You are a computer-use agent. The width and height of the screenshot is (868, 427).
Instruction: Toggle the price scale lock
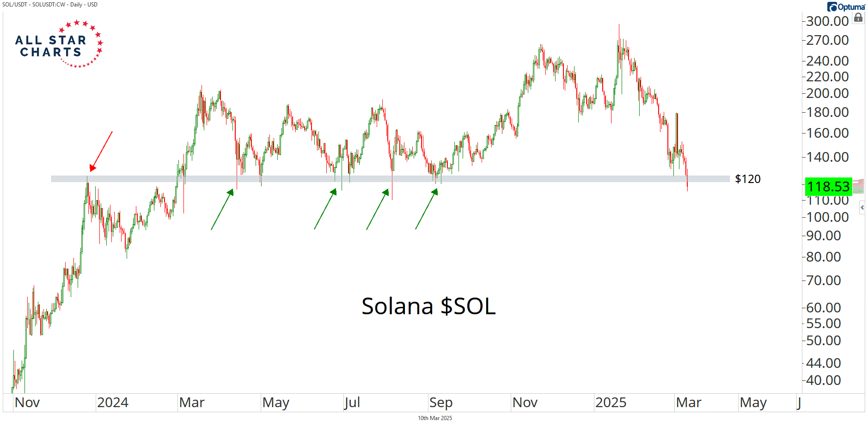(x=858, y=18)
